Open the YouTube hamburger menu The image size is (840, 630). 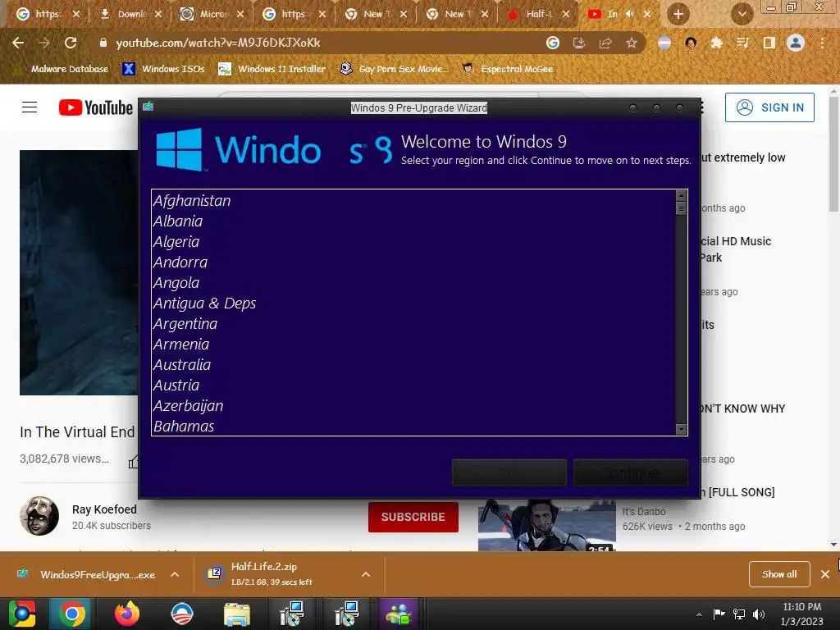click(30, 107)
